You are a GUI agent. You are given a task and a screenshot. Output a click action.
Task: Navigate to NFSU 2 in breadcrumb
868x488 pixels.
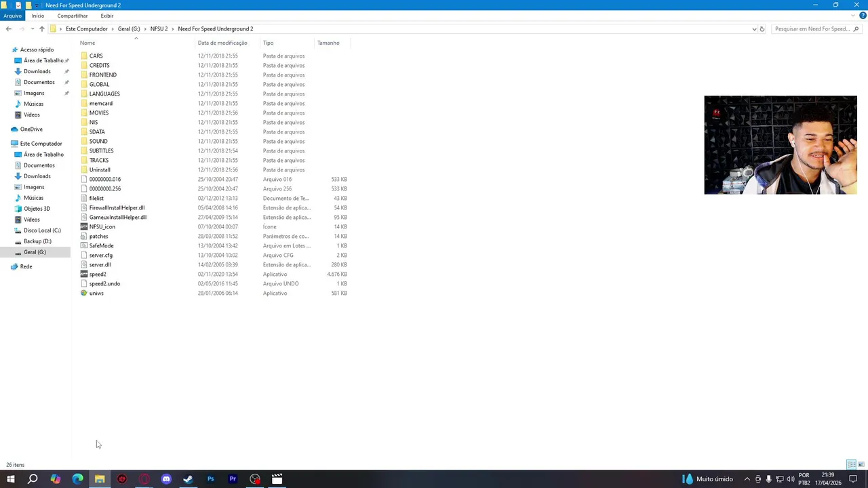(x=159, y=29)
